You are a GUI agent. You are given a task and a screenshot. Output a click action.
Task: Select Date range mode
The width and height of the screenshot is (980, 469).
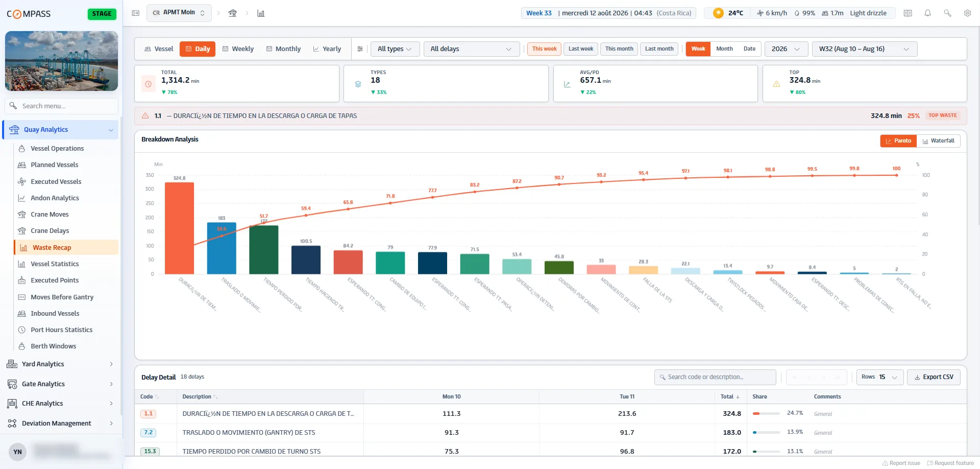[x=749, y=49]
